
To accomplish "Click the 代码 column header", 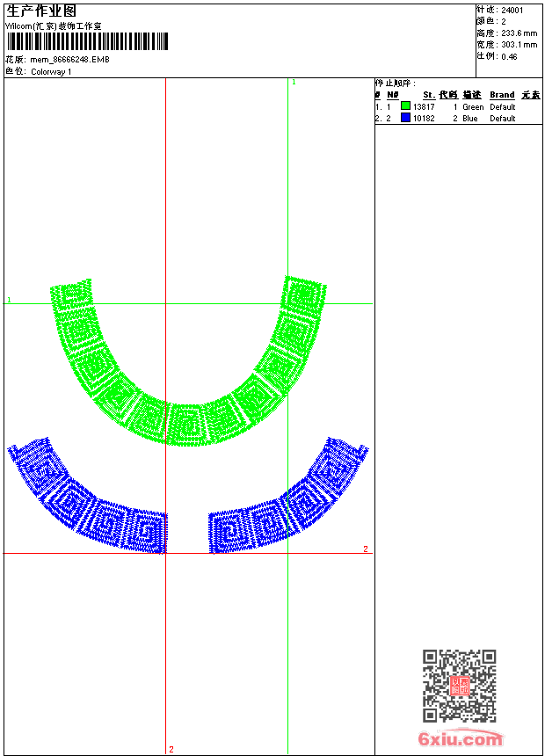I will coord(448,95).
